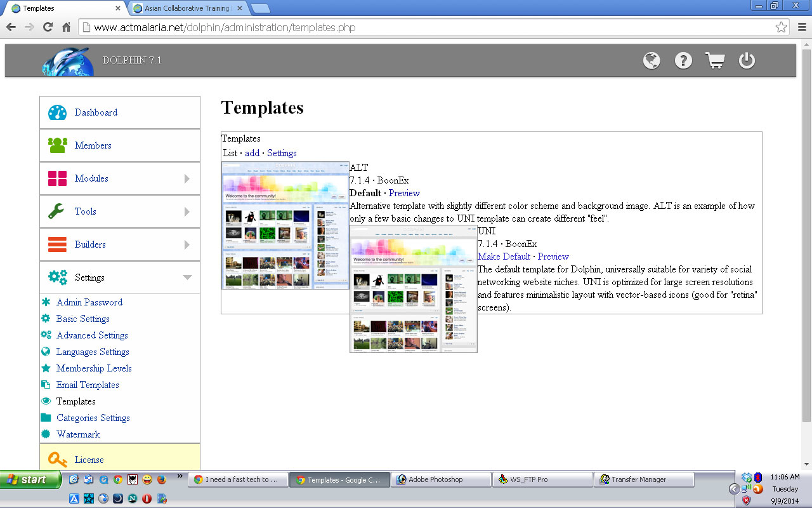The height and width of the screenshot is (508, 812).
Task: Click the Bluetooth tray icon
Action: 757,478
